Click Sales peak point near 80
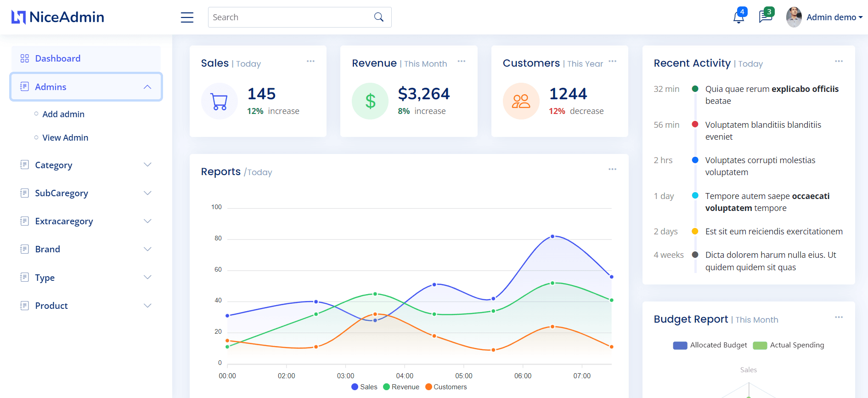 552,236
